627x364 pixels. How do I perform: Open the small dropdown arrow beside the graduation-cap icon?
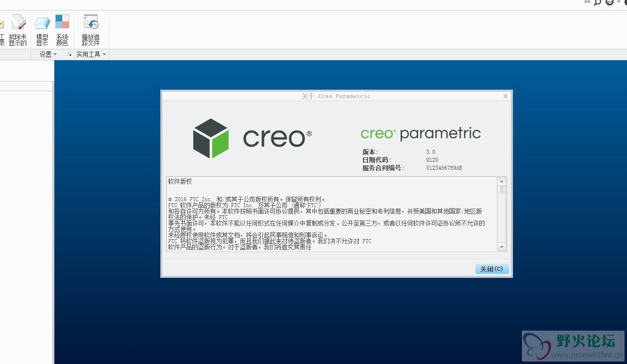tap(618, 2)
